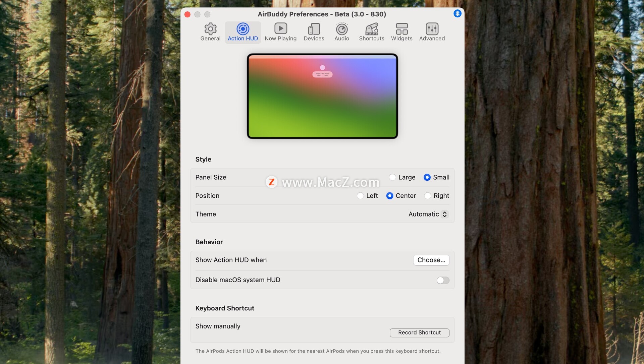Image resolution: width=644 pixels, height=364 pixels.
Task: Click the blue bug icon in title bar
Action: 458,13
